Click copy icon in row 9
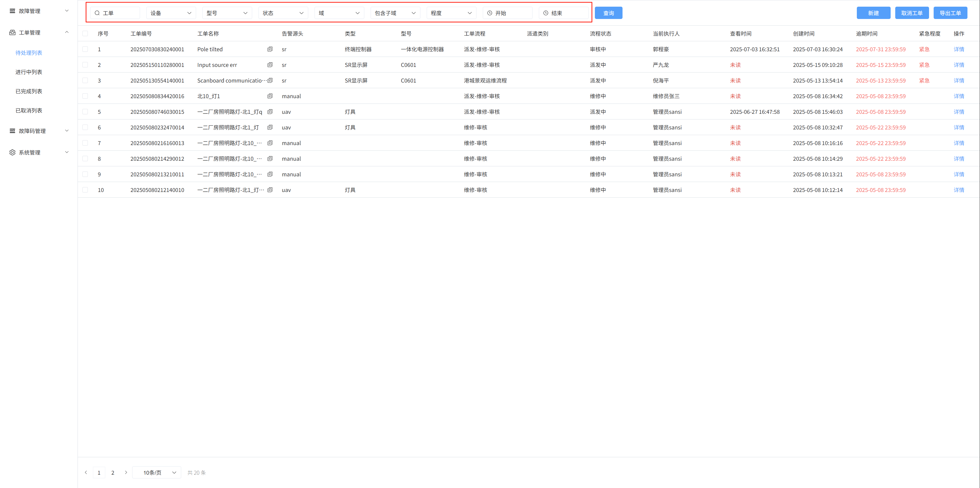Image resolution: width=980 pixels, height=488 pixels. pyautogui.click(x=270, y=174)
